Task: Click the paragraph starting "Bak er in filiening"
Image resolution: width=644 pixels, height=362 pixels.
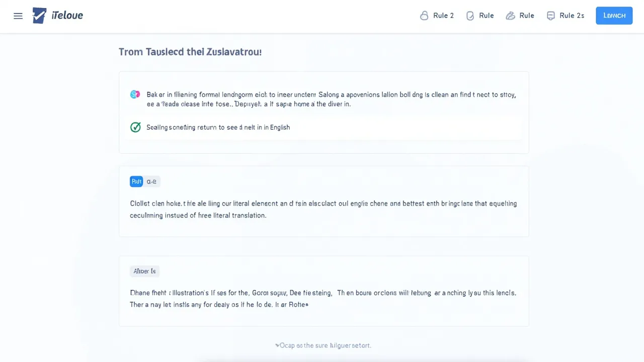Action: (331, 99)
